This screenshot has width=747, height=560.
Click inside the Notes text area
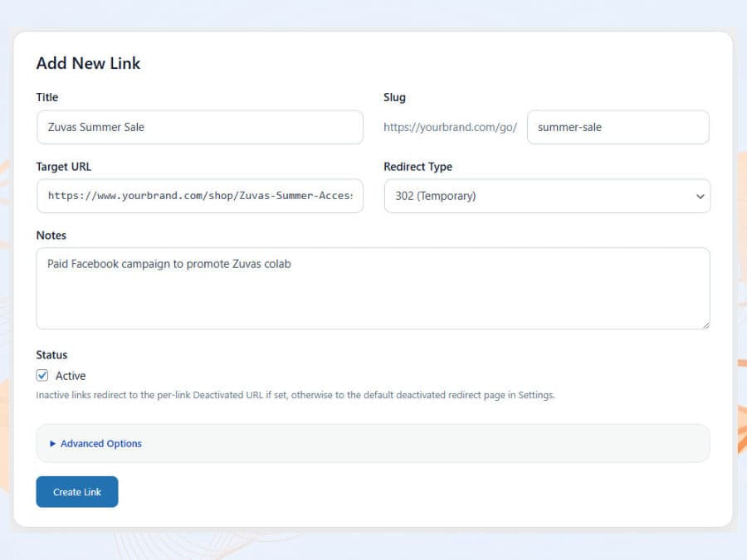(x=373, y=288)
